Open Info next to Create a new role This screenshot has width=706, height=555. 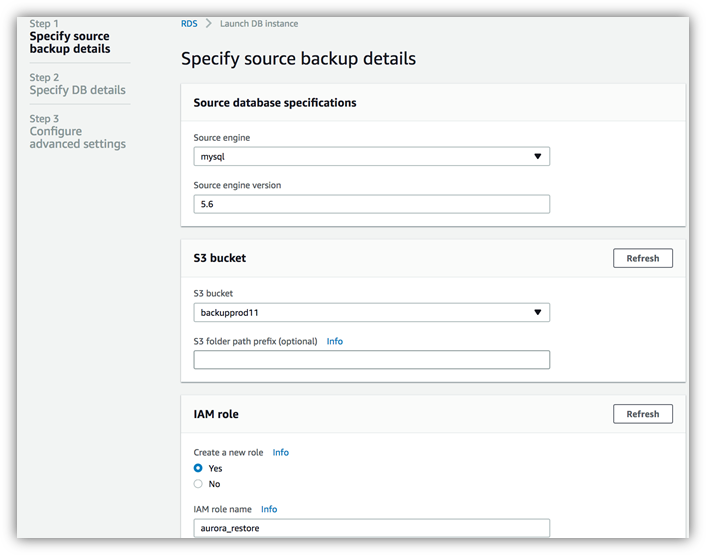(x=281, y=452)
